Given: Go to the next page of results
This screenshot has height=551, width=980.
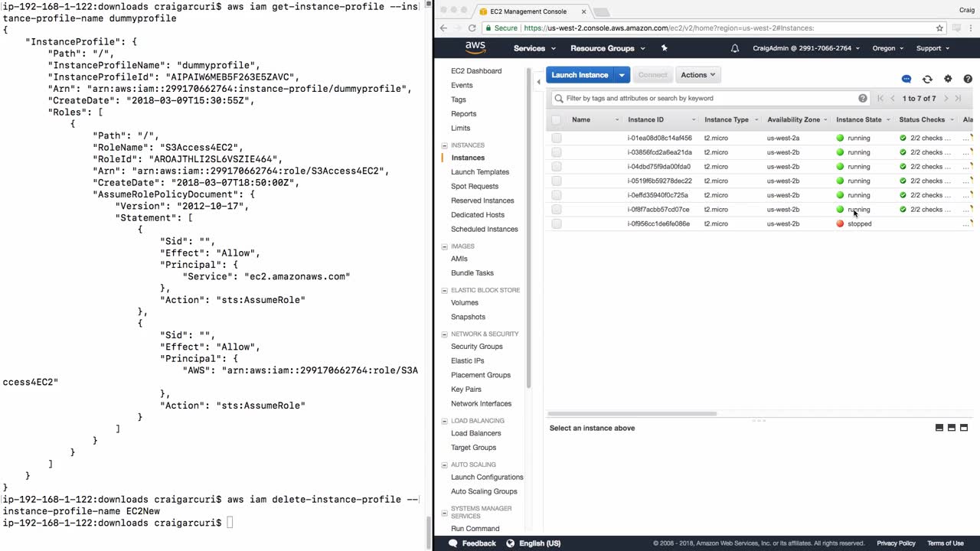Looking at the screenshot, I should [946, 98].
